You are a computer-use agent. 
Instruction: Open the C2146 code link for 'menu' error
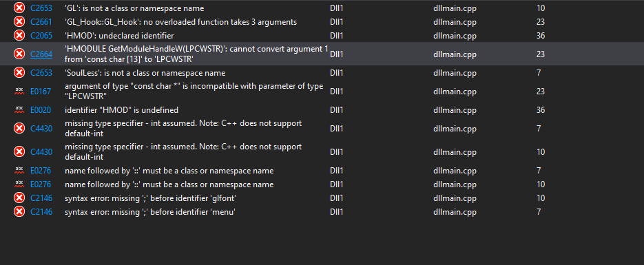(x=41, y=212)
